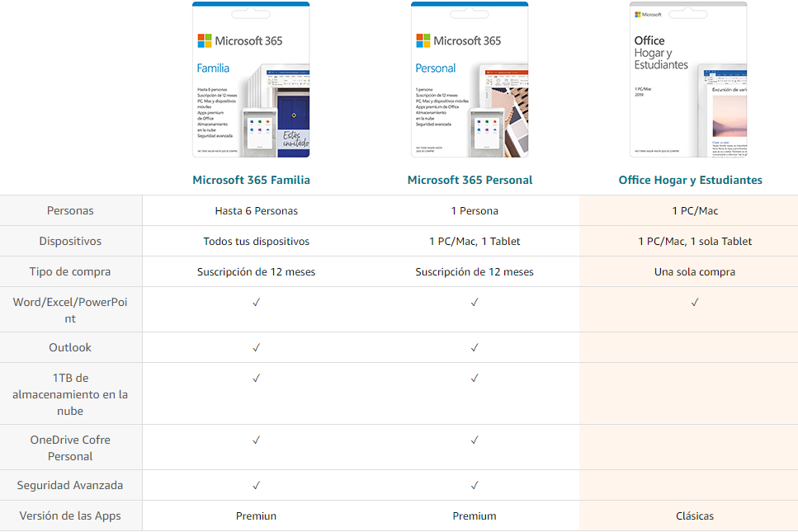Follow the Microsoft 365 Personal link
798x532 pixels.
470,180
